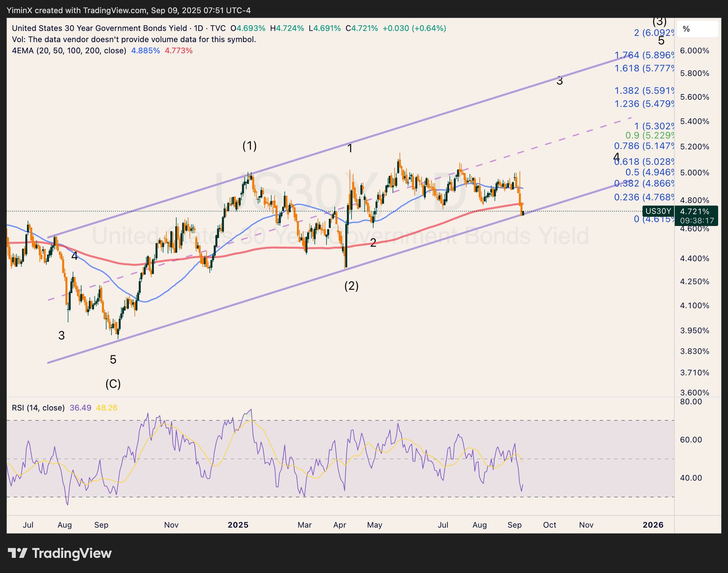The width and height of the screenshot is (728, 573).
Task: Click the TradingView logo at bottom left
Action: [60, 553]
